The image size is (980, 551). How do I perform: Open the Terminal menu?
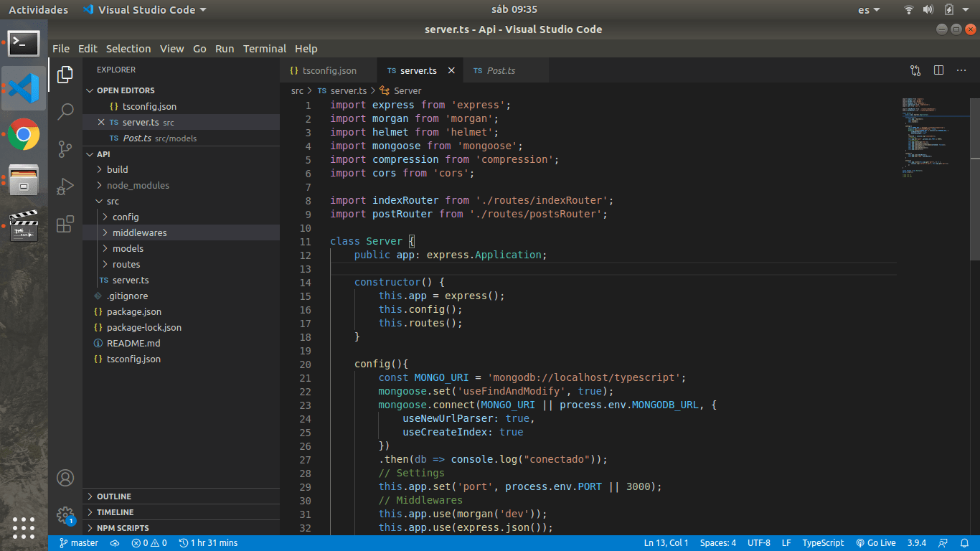264,49
